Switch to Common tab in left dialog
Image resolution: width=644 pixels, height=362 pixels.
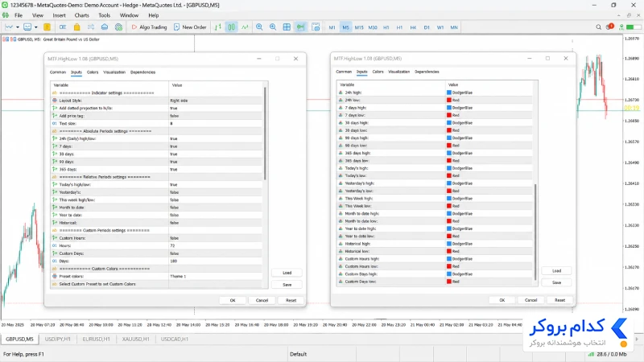(58, 72)
